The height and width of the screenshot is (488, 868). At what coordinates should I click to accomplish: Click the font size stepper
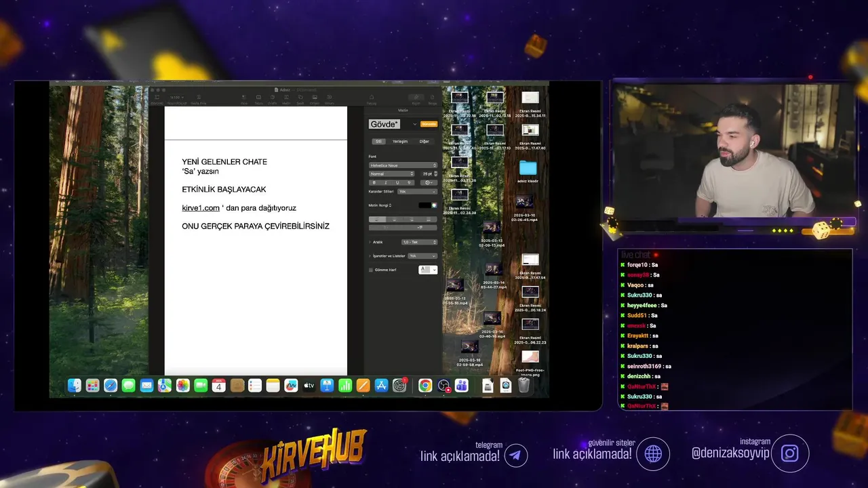tap(435, 174)
